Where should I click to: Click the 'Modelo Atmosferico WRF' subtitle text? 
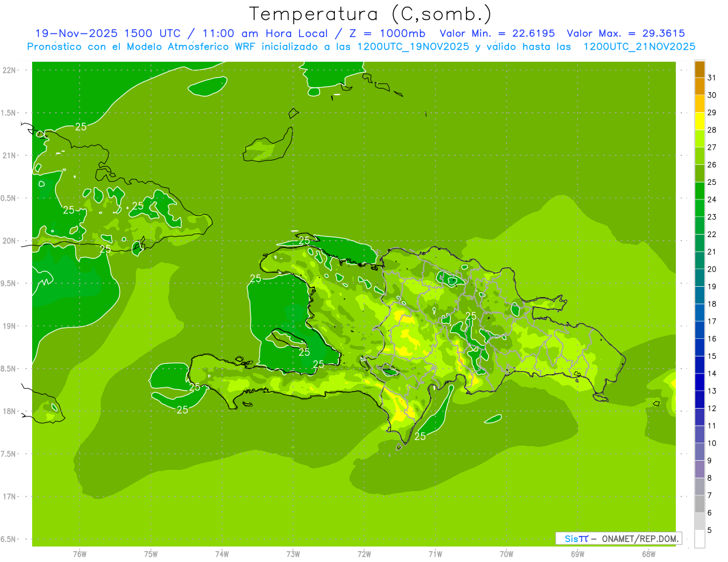[x=195, y=47]
